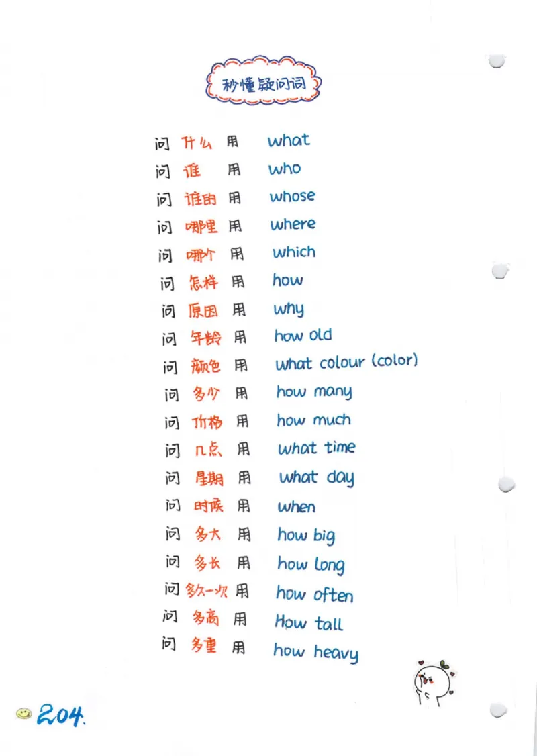Click the phrase "how much"
The image size is (537, 756).
(x=313, y=420)
